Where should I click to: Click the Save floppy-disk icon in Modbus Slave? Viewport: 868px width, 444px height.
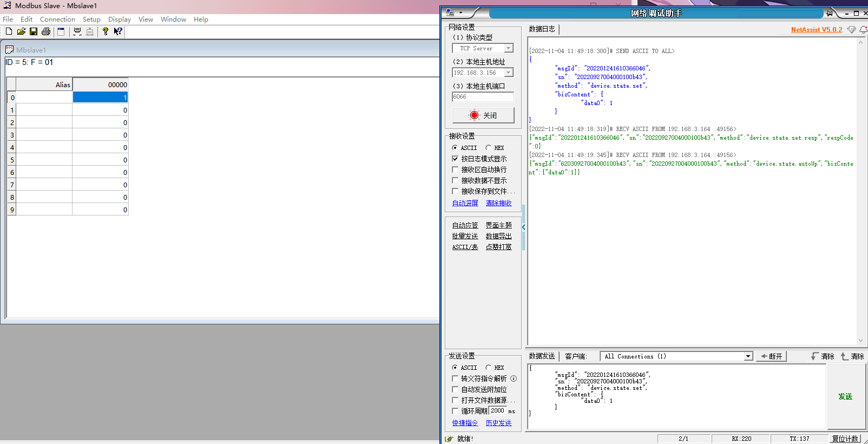34,31
